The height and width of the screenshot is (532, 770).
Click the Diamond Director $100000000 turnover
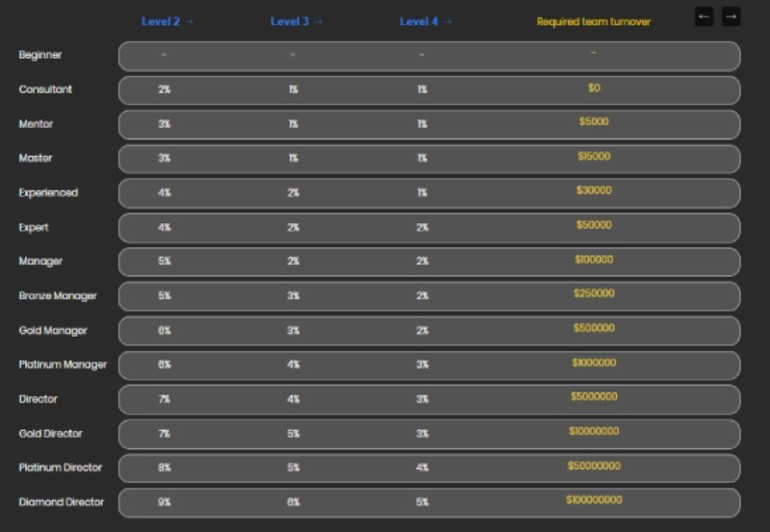pos(594,499)
